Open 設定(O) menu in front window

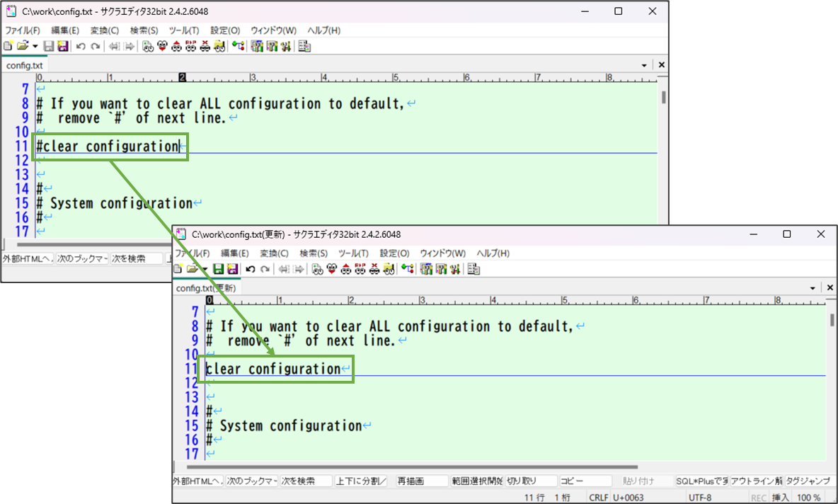[394, 253]
